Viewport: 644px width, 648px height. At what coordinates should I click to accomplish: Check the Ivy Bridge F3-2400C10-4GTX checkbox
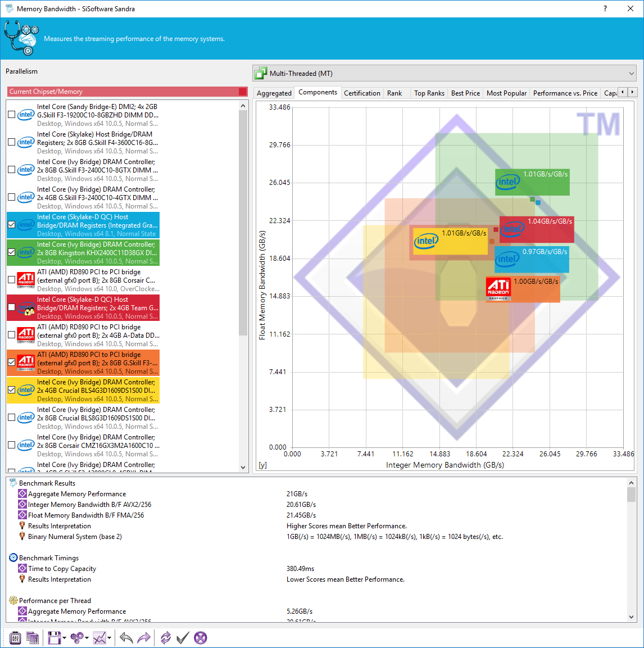coord(12,197)
